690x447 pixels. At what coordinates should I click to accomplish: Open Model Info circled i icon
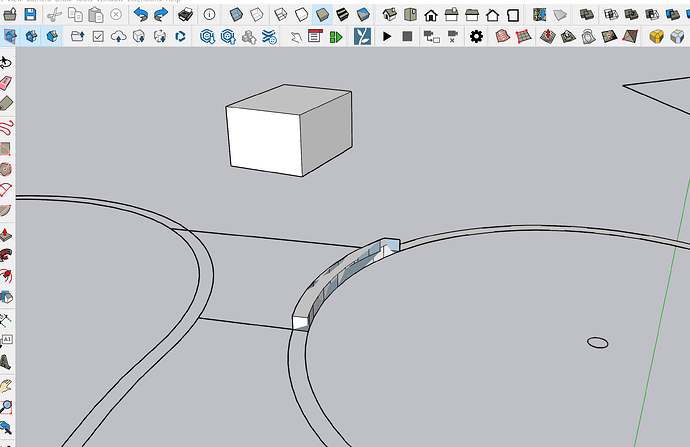point(209,15)
